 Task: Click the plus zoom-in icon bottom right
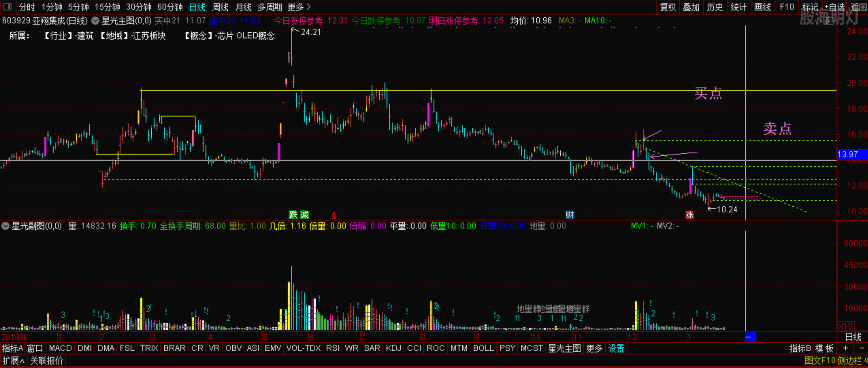tap(845, 348)
